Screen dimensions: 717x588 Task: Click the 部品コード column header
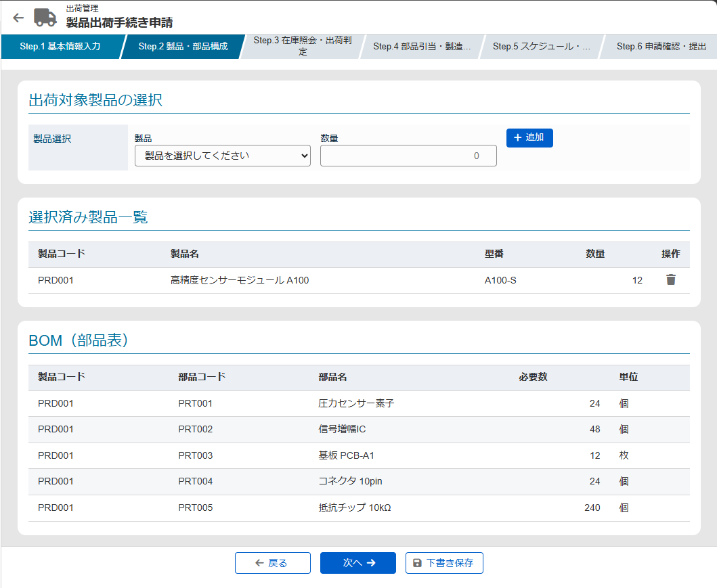coord(202,377)
